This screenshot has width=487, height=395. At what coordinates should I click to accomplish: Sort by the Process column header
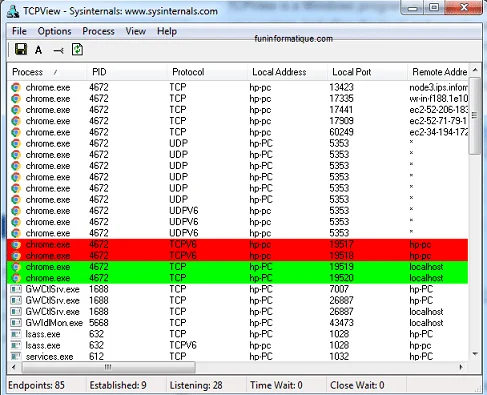click(47, 72)
